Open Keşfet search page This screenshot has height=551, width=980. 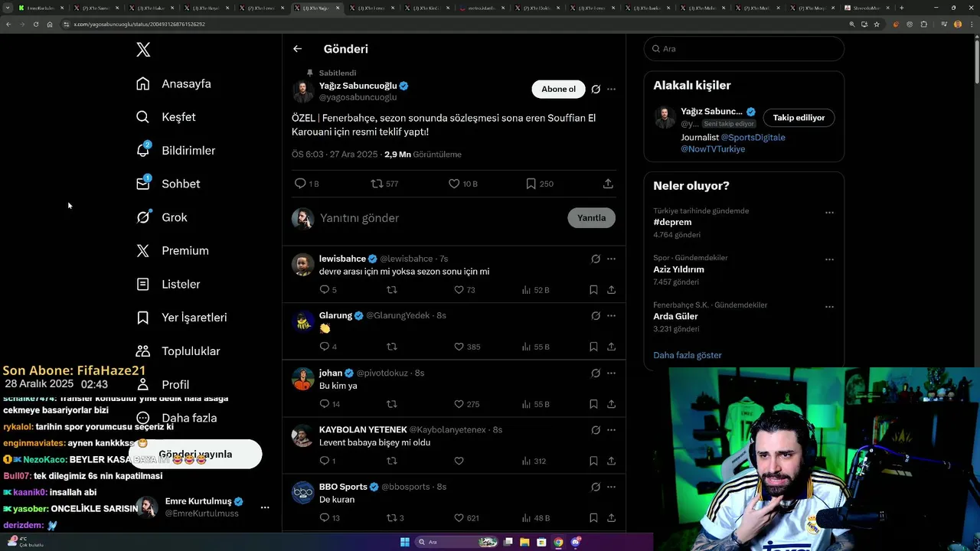[x=165, y=117]
